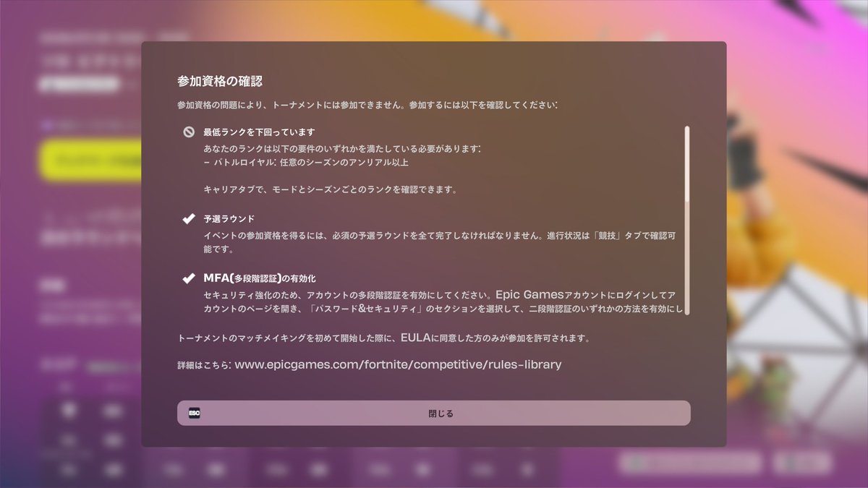
Task: Click the バトルロイヤル: 任意のシーズンのアンリアル以上 line
Action: pyautogui.click(x=306, y=162)
